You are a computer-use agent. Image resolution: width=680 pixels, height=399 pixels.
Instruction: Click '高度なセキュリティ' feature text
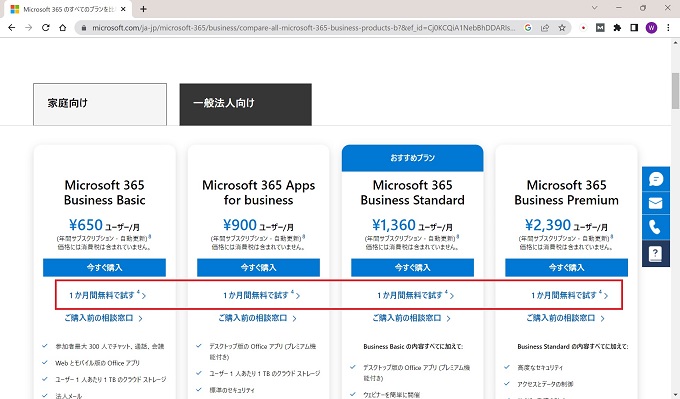pyautogui.click(x=540, y=367)
